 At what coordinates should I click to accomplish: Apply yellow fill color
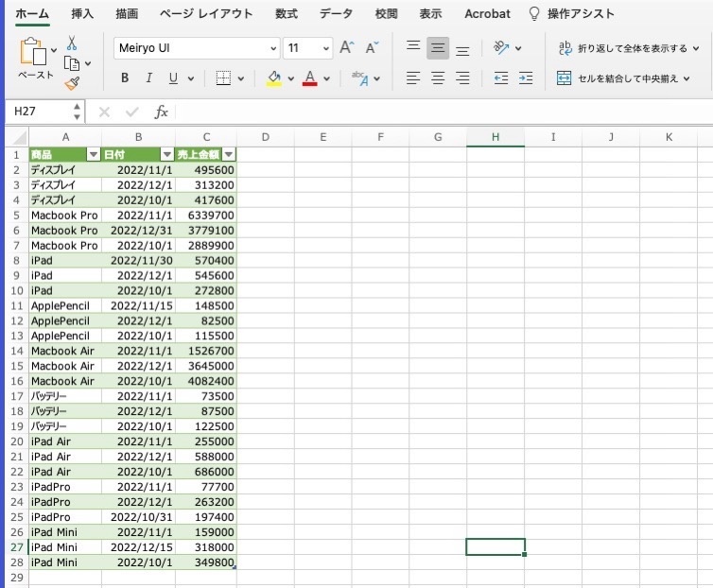[273, 78]
